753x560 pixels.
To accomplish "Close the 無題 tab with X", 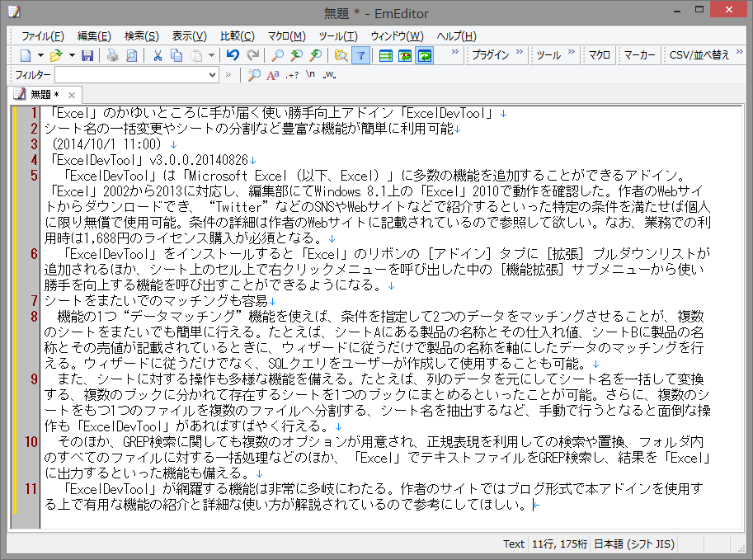I will coord(72,95).
